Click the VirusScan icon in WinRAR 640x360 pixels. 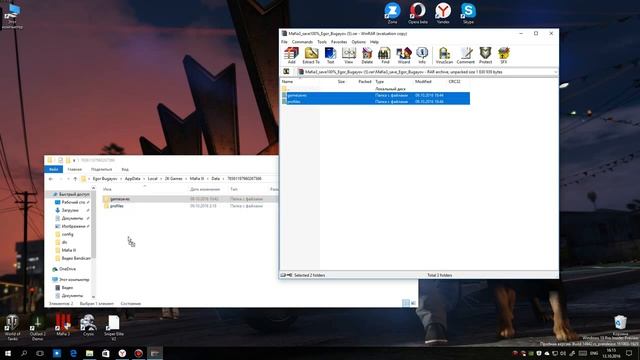coord(444,55)
